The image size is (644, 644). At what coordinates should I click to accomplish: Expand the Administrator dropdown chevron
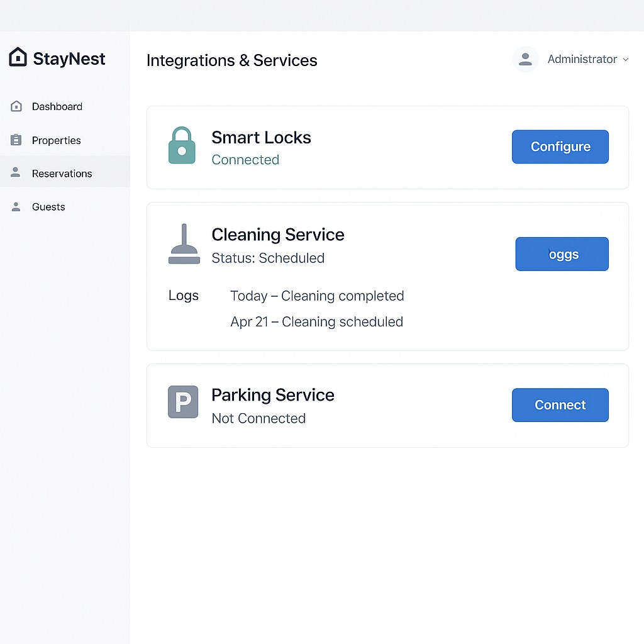[625, 59]
